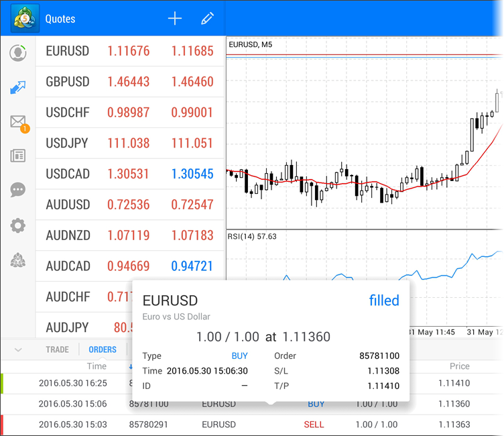Open the news icon in sidebar
504x436 pixels.
(x=18, y=156)
